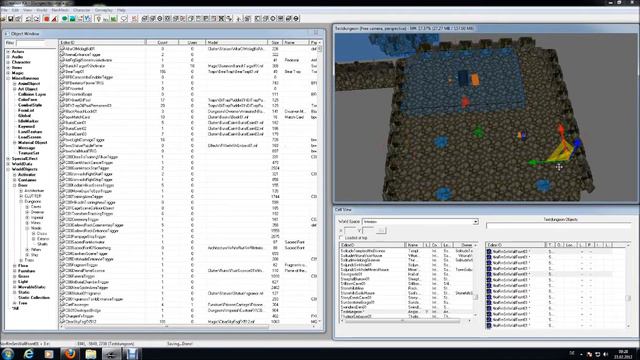Click the black X navmesh toolbar icon
The image size is (640, 360).
(x=221, y=19)
